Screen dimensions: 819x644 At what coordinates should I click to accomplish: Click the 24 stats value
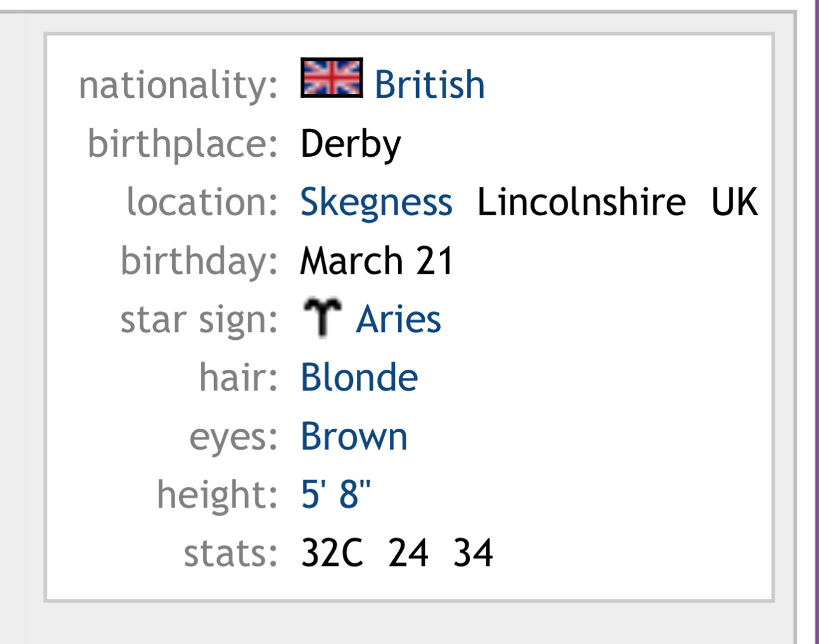408,553
